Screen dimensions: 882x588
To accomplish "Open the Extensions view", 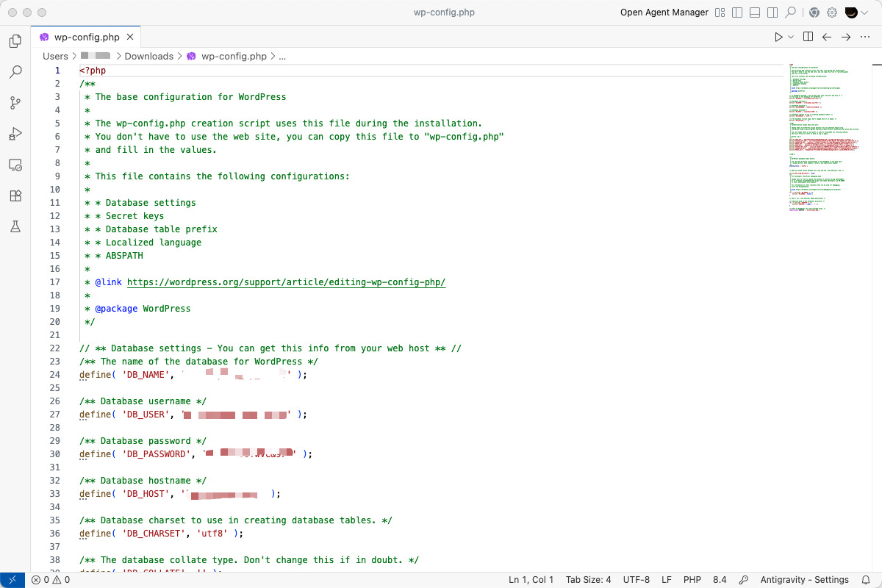I will tap(15, 196).
